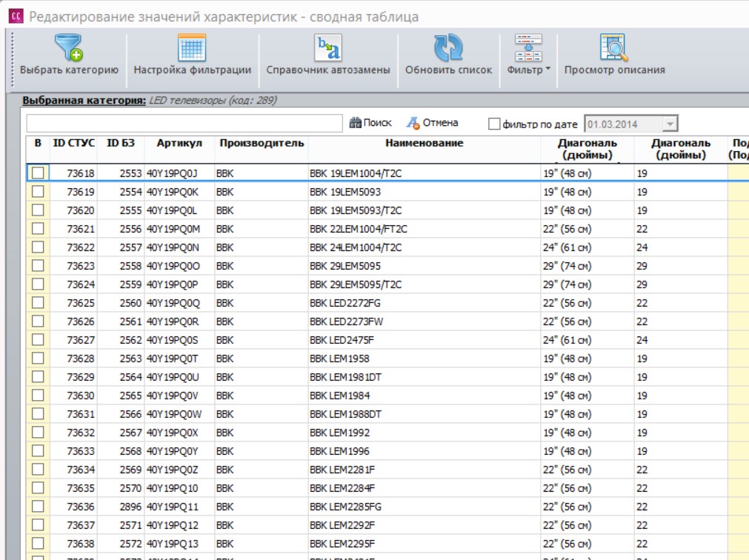The height and width of the screenshot is (560, 749).
Task: Open Справочник автозамены icon
Action: (327, 47)
